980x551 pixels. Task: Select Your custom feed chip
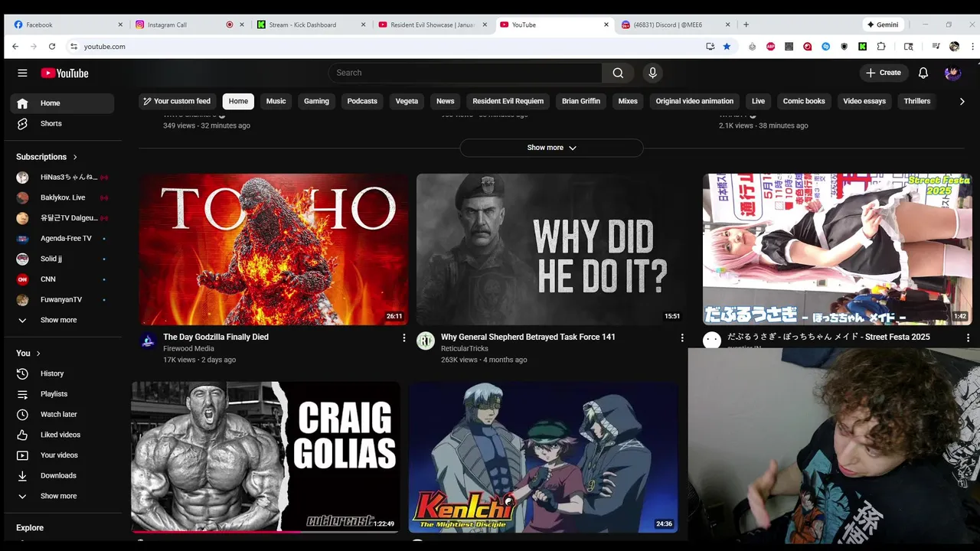click(x=177, y=101)
